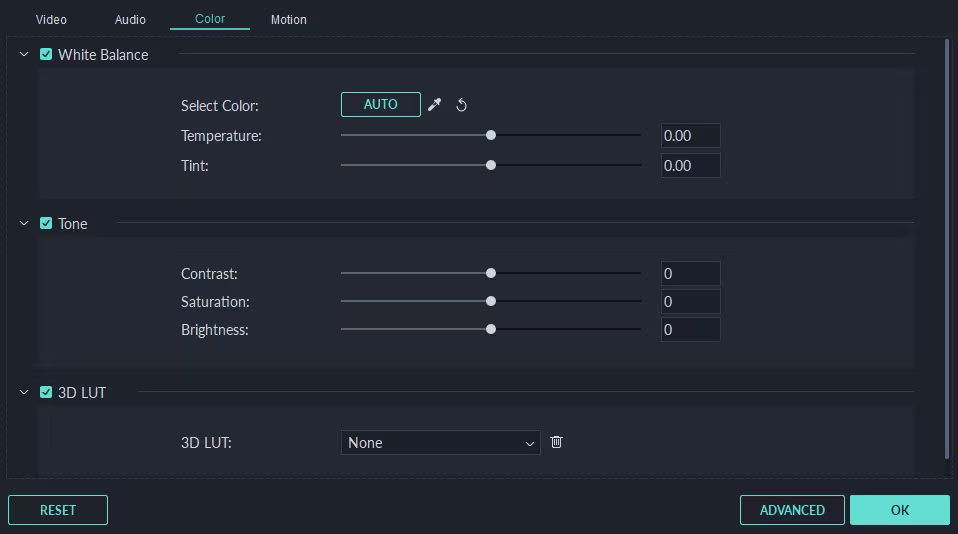Collapse the White Balance section

(x=24, y=55)
